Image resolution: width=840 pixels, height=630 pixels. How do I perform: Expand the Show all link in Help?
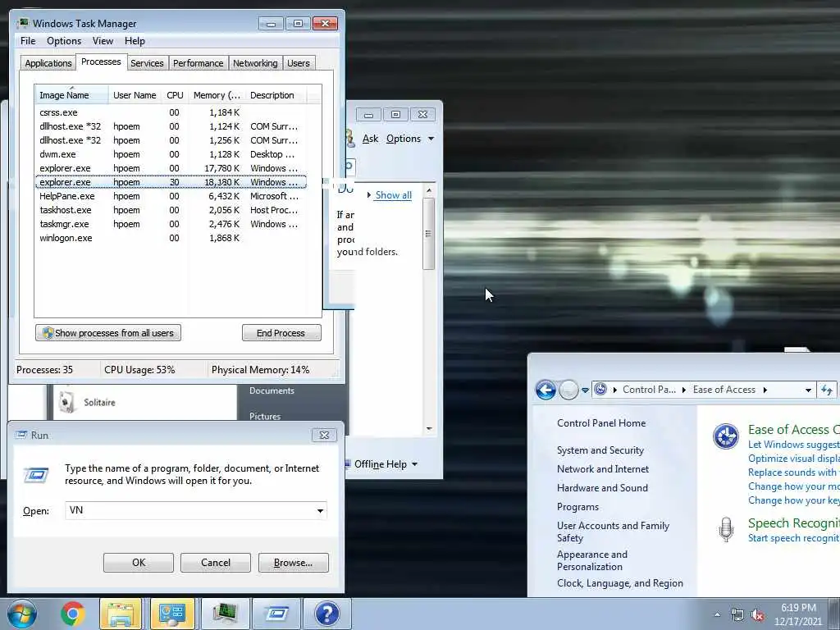393,195
